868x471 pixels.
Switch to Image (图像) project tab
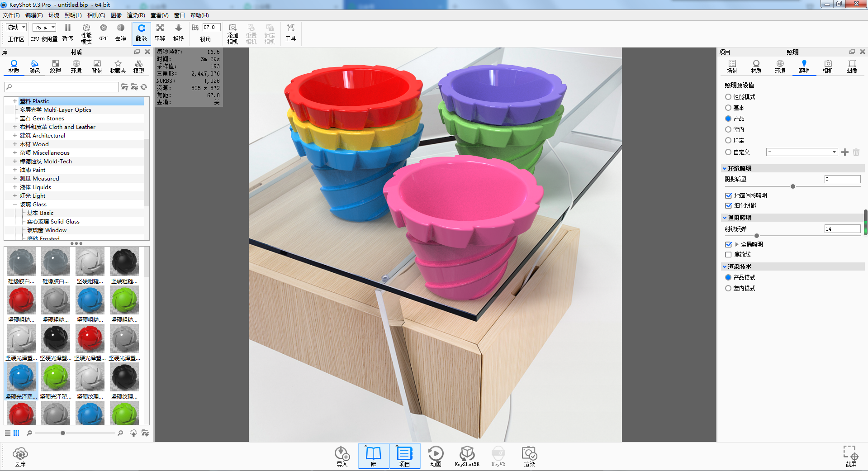[x=852, y=67]
